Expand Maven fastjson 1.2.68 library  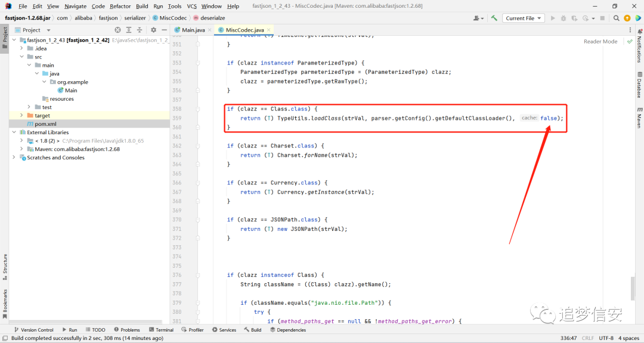click(x=22, y=149)
